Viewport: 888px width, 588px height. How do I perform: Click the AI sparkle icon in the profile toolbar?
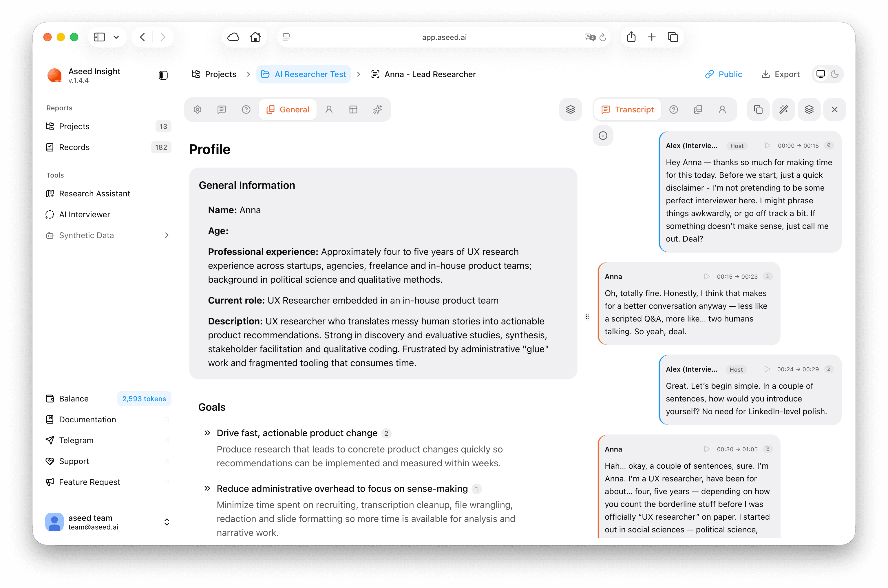click(378, 109)
